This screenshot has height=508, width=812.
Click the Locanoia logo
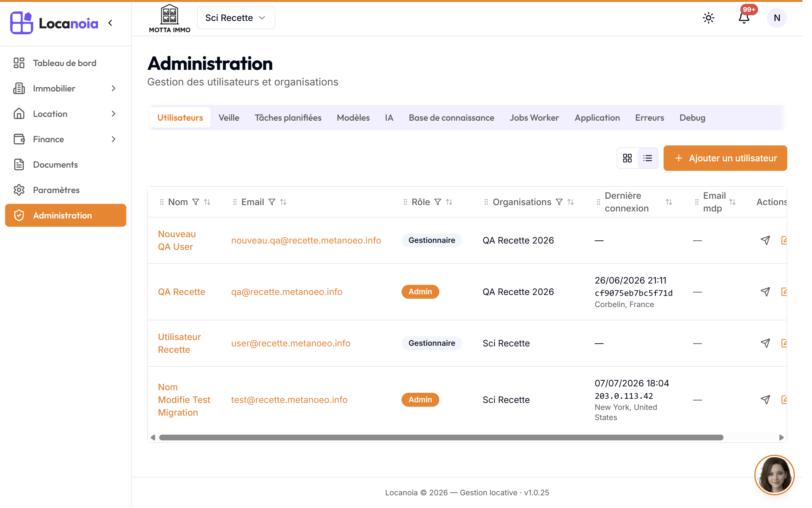tap(54, 23)
